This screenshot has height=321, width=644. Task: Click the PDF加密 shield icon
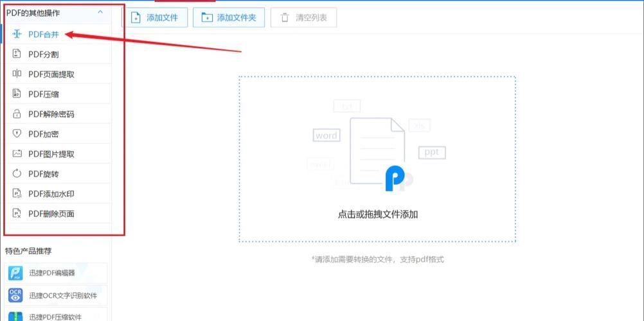point(17,134)
